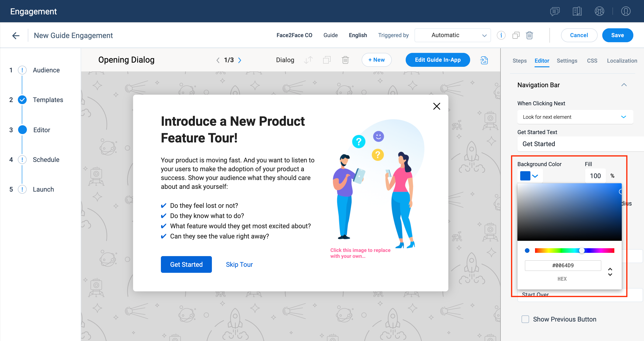Click the Get Started Text input field
Image resolution: width=644 pixels, height=341 pixels.
(x=580, y=144)
